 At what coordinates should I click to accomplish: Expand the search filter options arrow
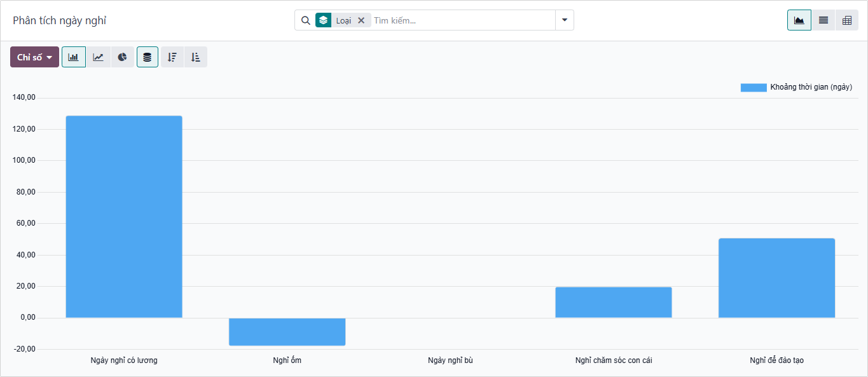[x=565, y=20]
